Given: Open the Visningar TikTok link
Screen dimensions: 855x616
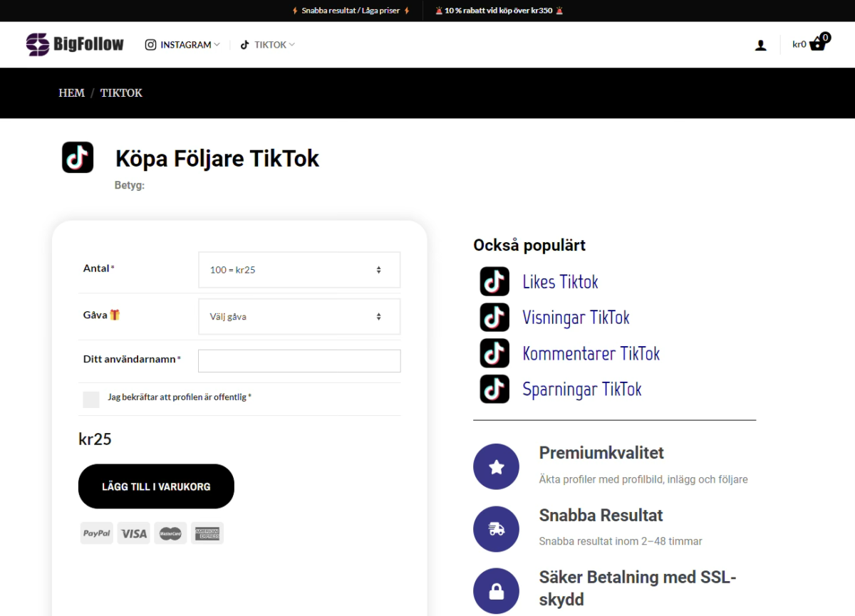Looking at the screenshot, I should click(x=576, y=317).
